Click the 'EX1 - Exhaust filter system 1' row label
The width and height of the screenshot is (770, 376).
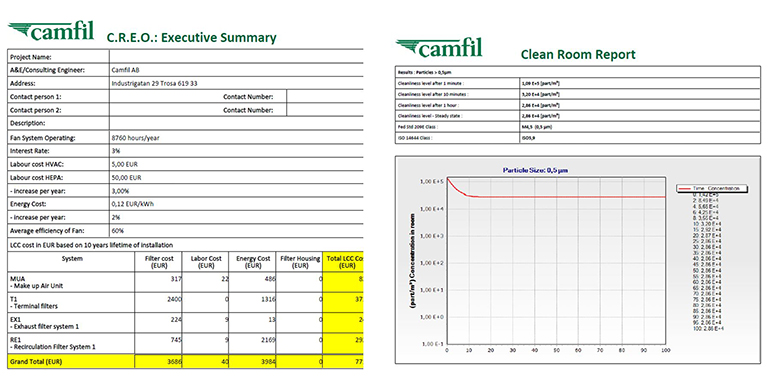44,322
